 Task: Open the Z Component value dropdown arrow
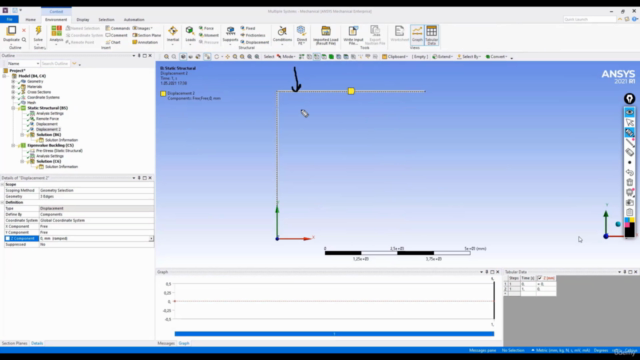click(151, 238)
